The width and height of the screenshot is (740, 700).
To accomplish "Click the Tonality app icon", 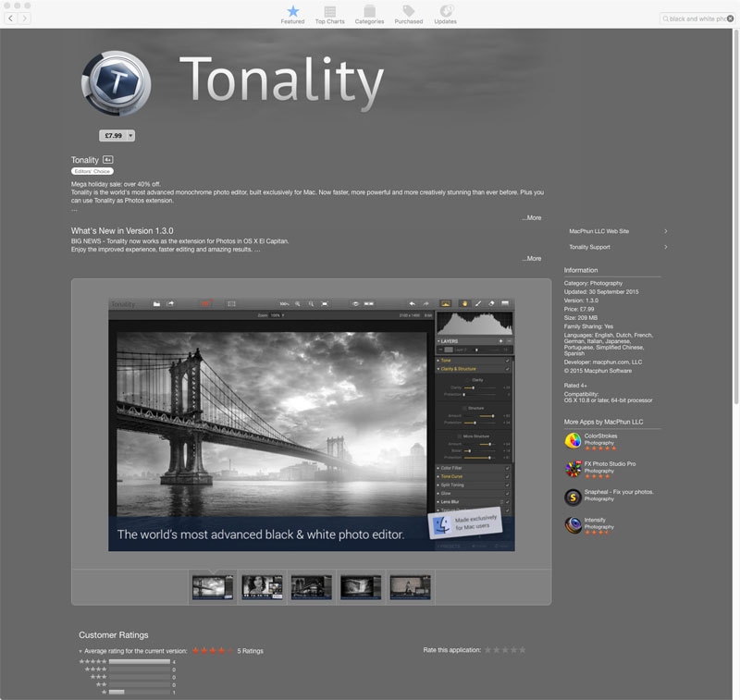I will point(117,83).
